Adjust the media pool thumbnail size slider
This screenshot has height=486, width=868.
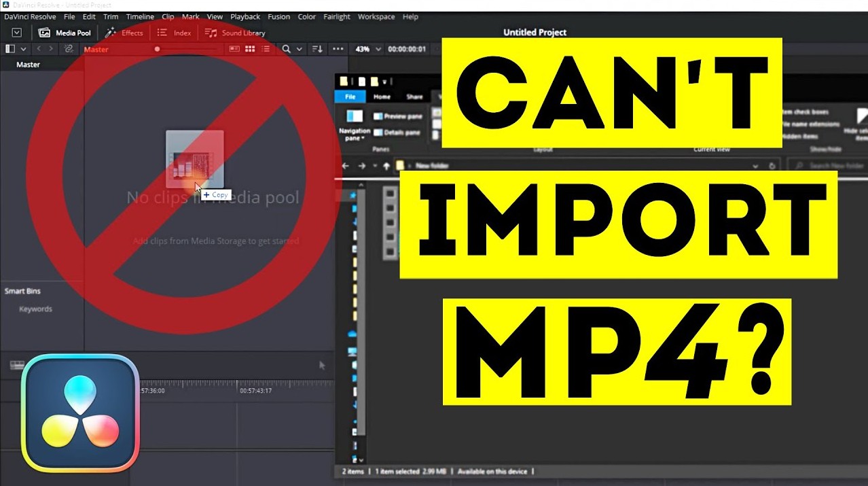click(x=158, y=49)
